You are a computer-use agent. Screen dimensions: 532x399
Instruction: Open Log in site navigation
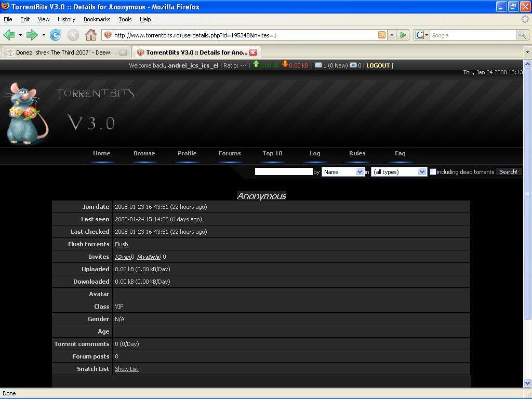[x=315, y=153]
